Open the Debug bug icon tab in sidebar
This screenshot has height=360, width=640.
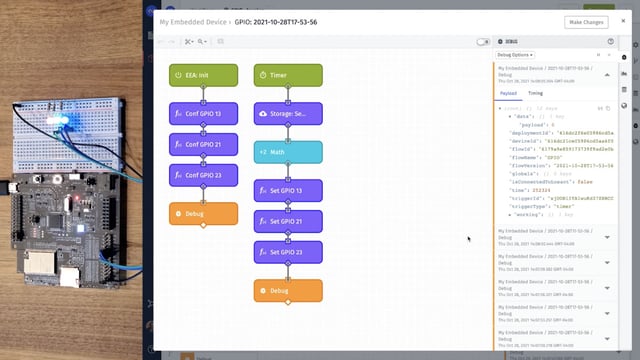coord(624,57)
